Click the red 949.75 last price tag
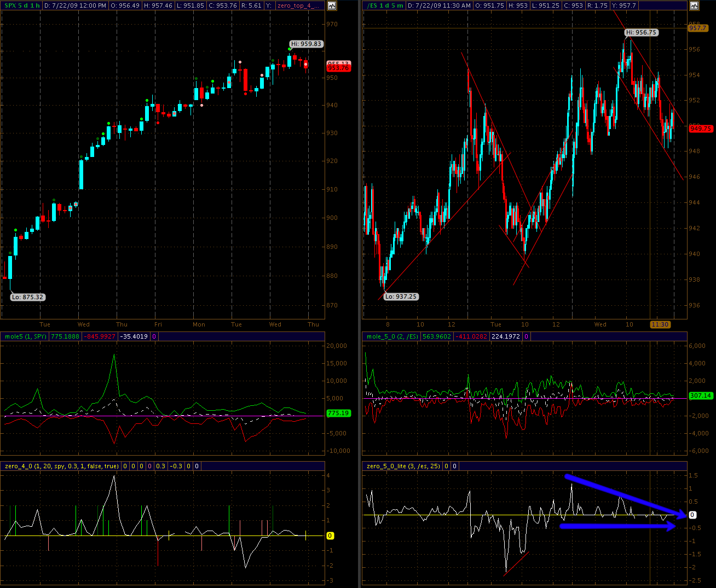Image resolution: width=716 pixels, height=588 pixels. click(700, 129)
